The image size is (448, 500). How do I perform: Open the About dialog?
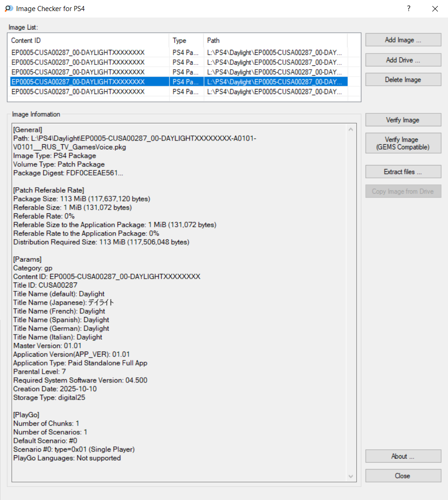click(x=403, y=456)
